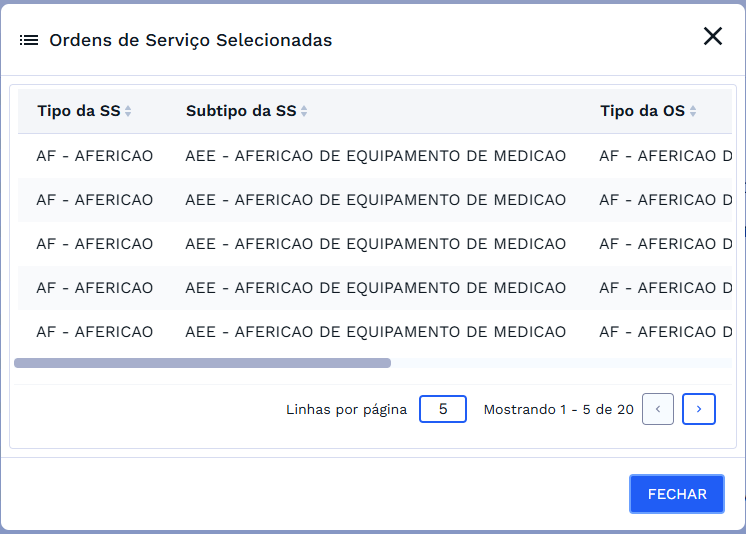Click the Tipo da SS column header
746x534 pixels.
pos(79,111)
